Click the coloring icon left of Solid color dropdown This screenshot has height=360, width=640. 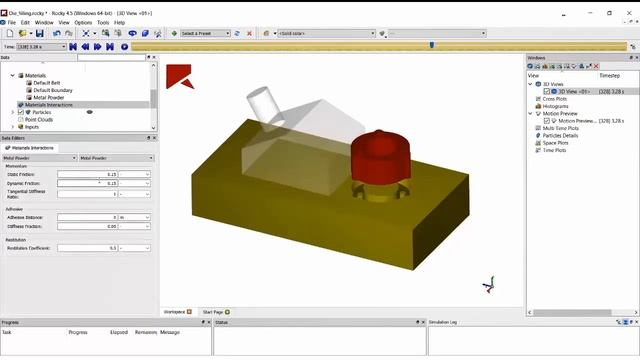(x=266, y=33)
